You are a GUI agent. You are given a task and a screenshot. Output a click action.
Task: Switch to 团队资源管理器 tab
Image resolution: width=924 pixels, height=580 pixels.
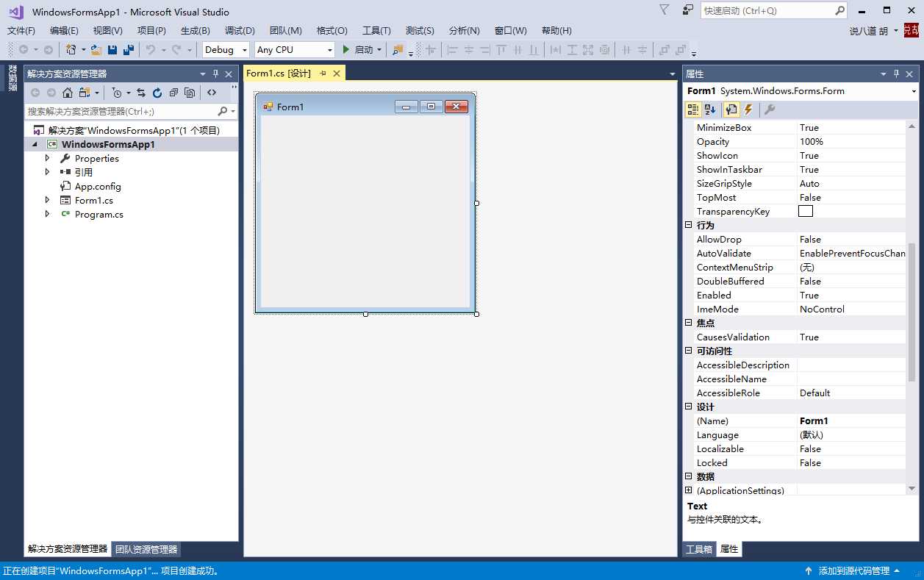[146, 549]
